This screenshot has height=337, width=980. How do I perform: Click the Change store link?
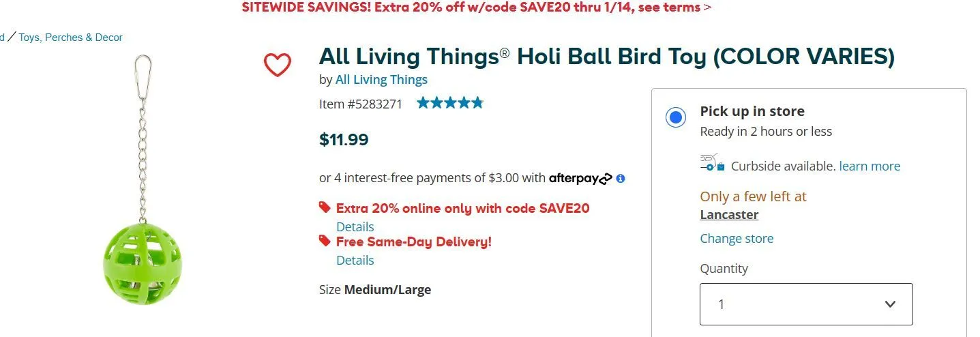(x=737, y=239)
